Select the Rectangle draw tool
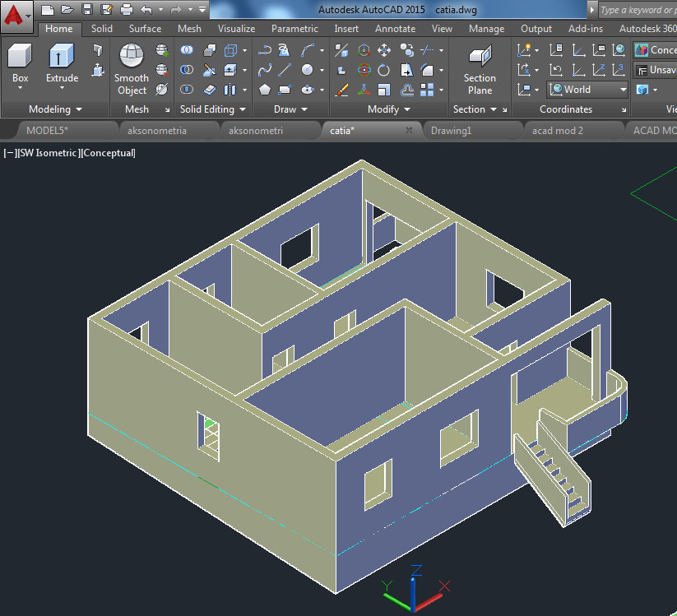 point(285,90)
